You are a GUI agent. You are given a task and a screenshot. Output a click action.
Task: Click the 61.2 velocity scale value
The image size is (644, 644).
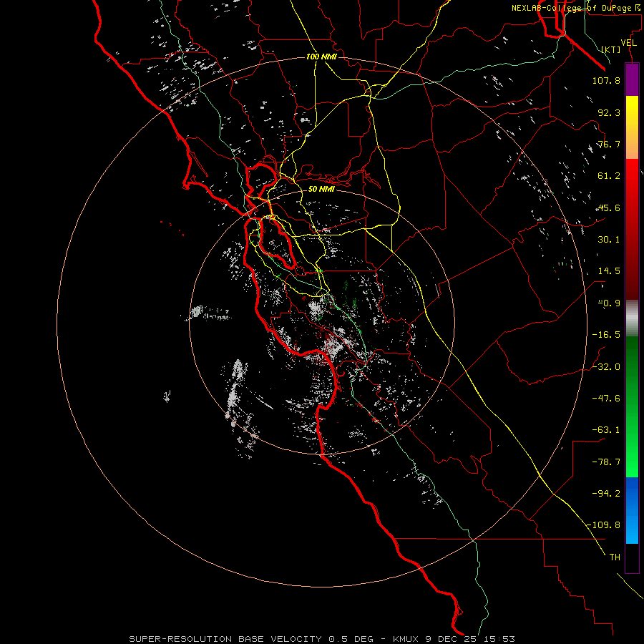(609, 176)
